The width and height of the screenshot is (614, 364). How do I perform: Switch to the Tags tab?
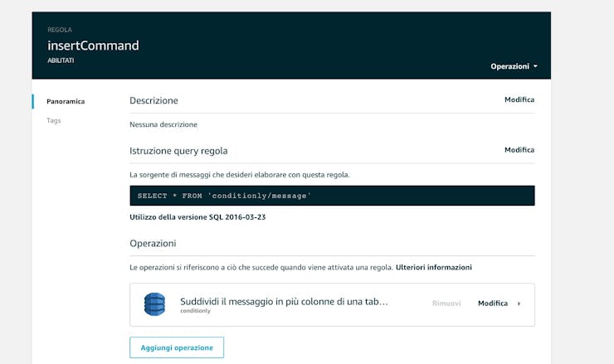pyautogui.click(x=54, y=120)
